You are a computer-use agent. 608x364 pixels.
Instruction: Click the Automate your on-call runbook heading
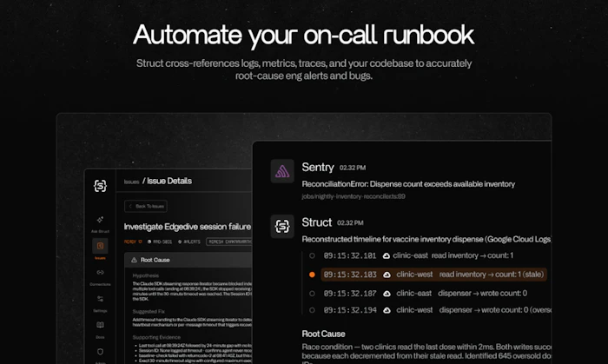pos(304,36)
